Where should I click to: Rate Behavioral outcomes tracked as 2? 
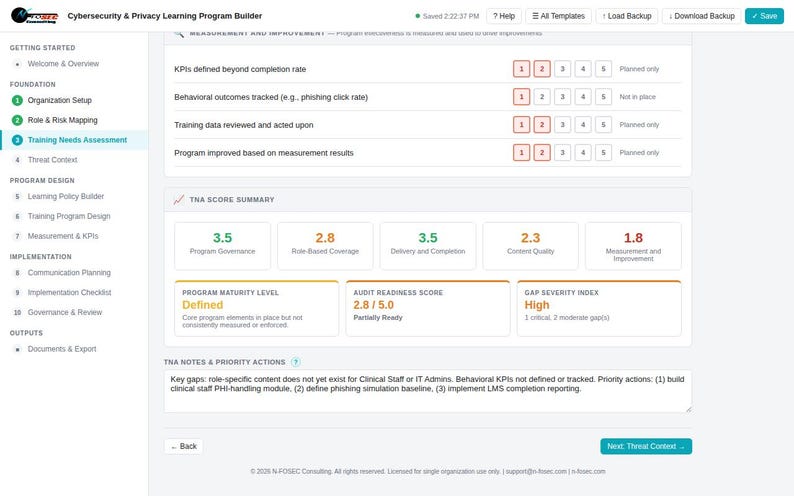[542, 97]
